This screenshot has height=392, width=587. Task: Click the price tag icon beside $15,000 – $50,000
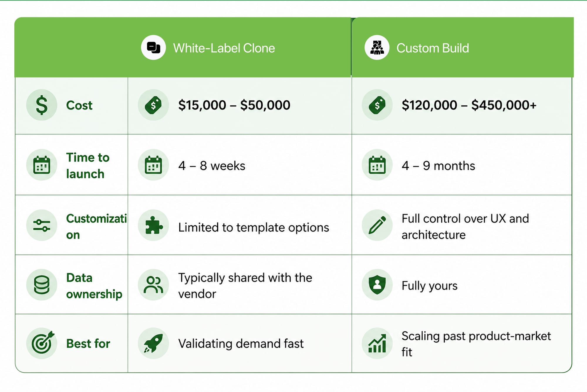(153, 105)
